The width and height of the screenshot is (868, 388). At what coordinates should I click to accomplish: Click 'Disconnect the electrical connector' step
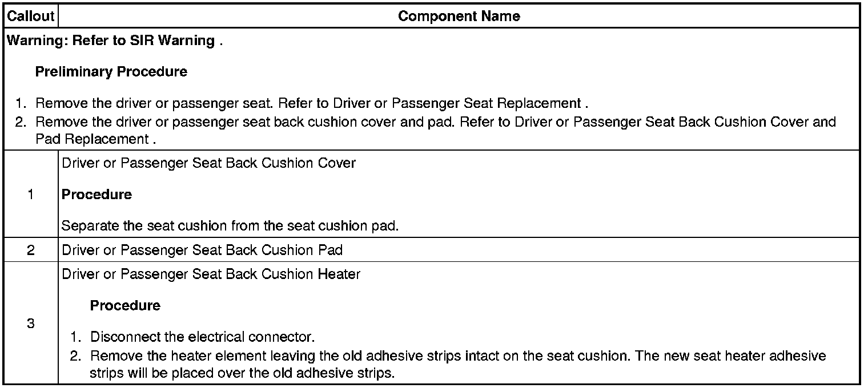click(202, 337)
